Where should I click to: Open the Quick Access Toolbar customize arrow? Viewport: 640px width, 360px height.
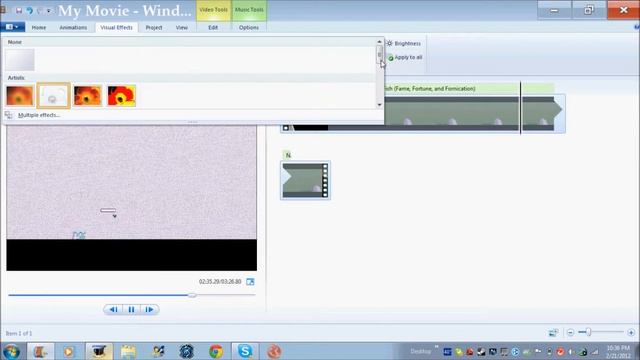pyautogui.click(x=49, y=11)
